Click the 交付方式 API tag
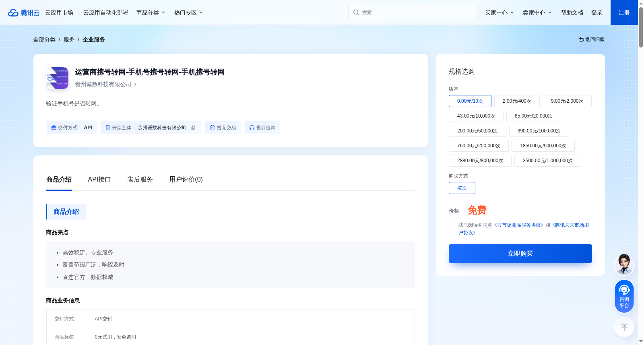 pos(72,128)
